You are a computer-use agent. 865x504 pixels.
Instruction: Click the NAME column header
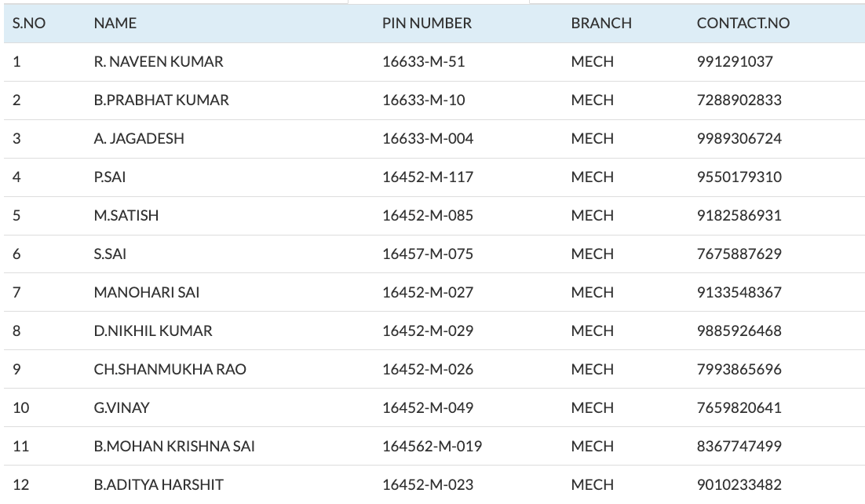pos(115,24)
